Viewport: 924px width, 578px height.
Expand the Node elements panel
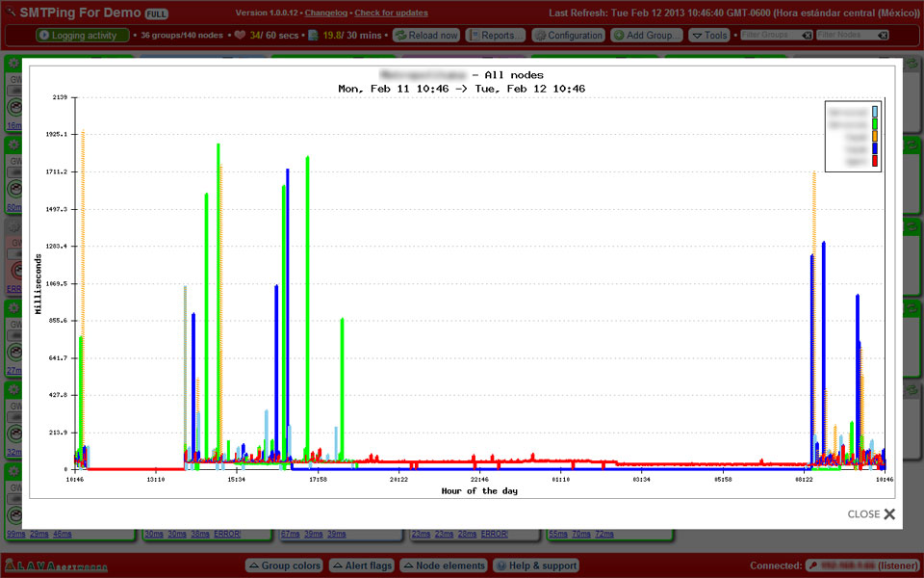coord(444,566)
